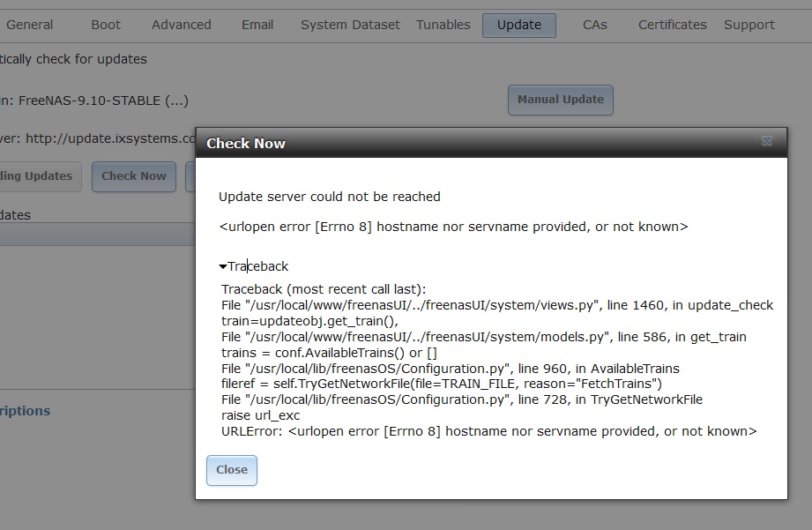Click the urlopen error Errno 8 line
The image size is (812, 530).
[x=454, y=227]
